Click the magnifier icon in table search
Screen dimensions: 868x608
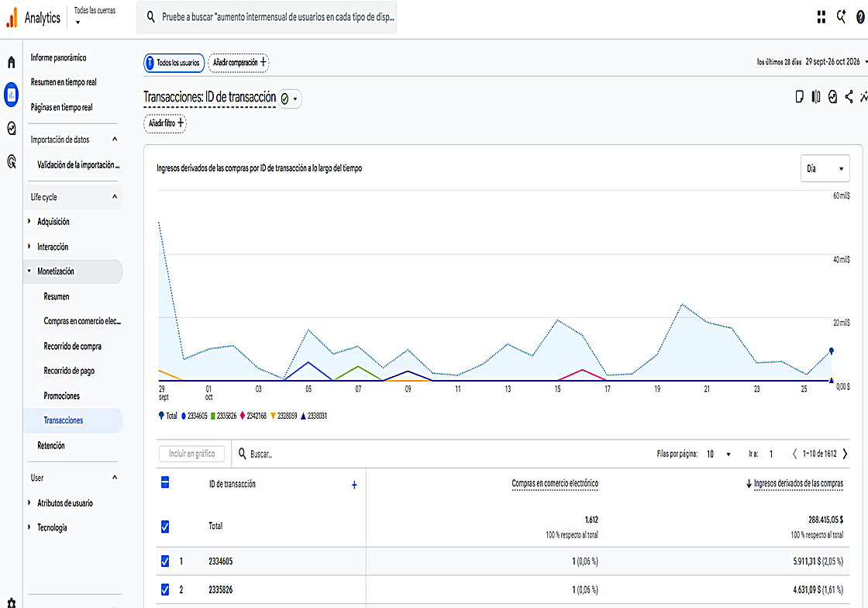243,454
